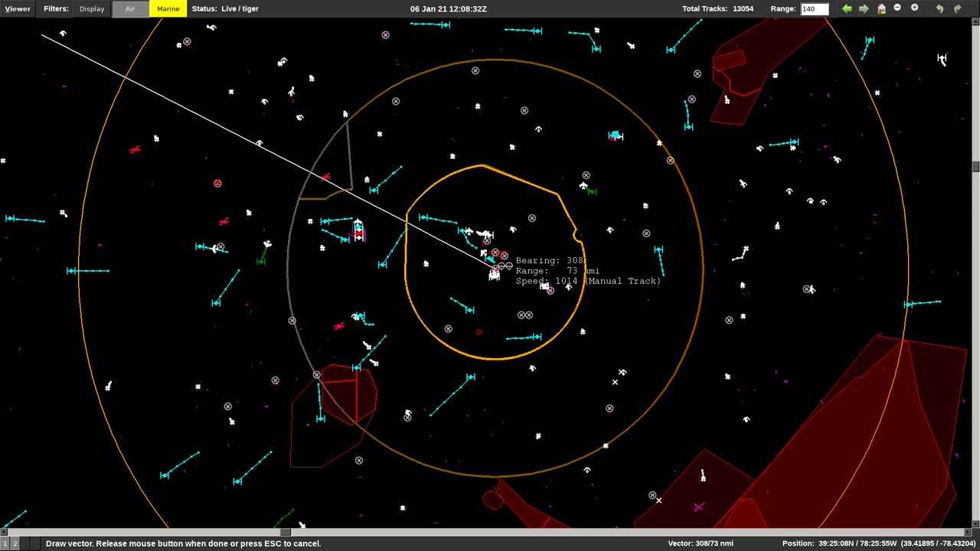Click the 'Speed: 1014 (Manual Track)' label
This screenshot has height=551, width=980.
coord(588,281)
